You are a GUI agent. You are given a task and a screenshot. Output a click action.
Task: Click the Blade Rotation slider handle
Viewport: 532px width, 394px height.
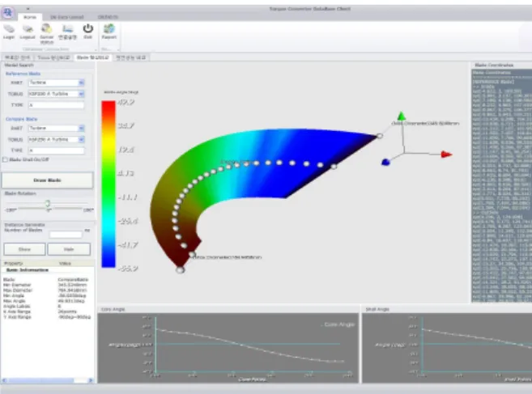pos(48,203)
